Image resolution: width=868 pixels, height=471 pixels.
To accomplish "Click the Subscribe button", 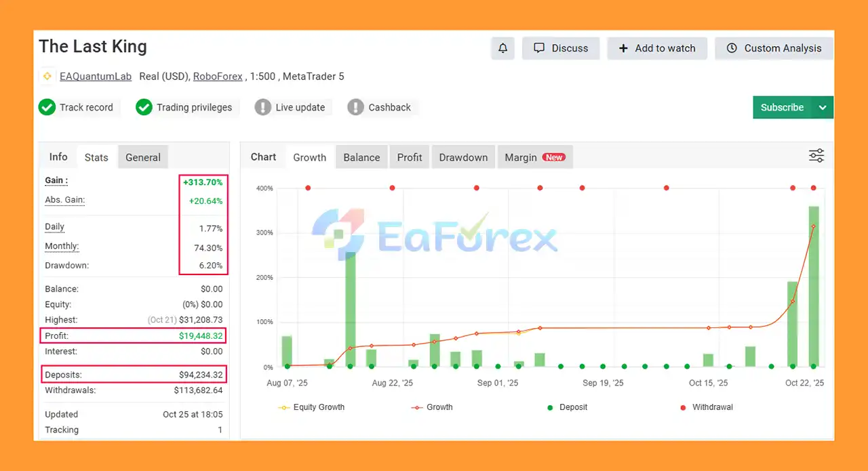I will click(782, 107).
